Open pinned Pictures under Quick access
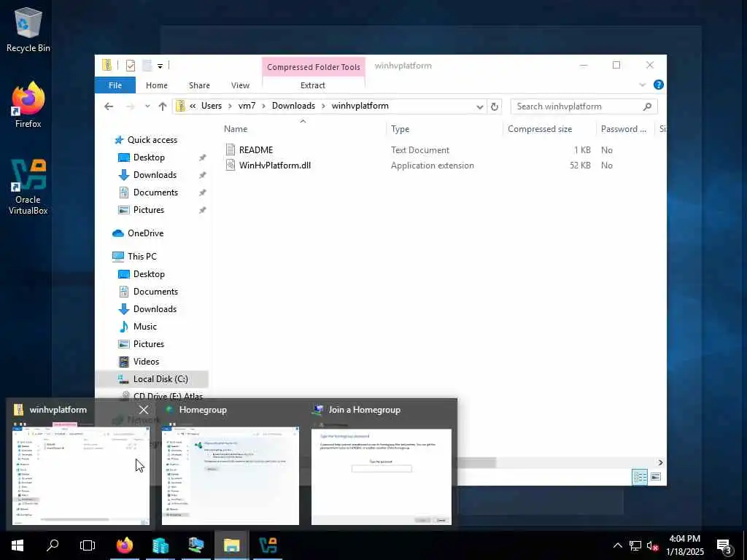The image size is (747, 560). pyautogui.click(x=149, y=210)
